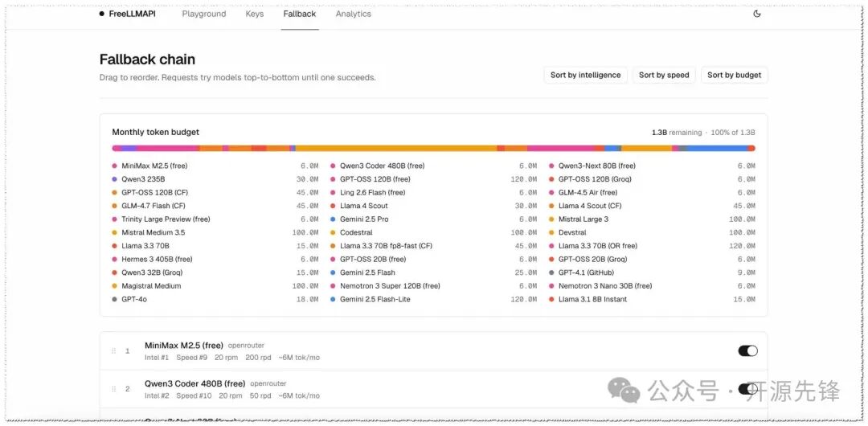Click Ling 2.6 Flash (free) legend entry
Viewport: 868px width, 426px height.
tap(373, 192)
